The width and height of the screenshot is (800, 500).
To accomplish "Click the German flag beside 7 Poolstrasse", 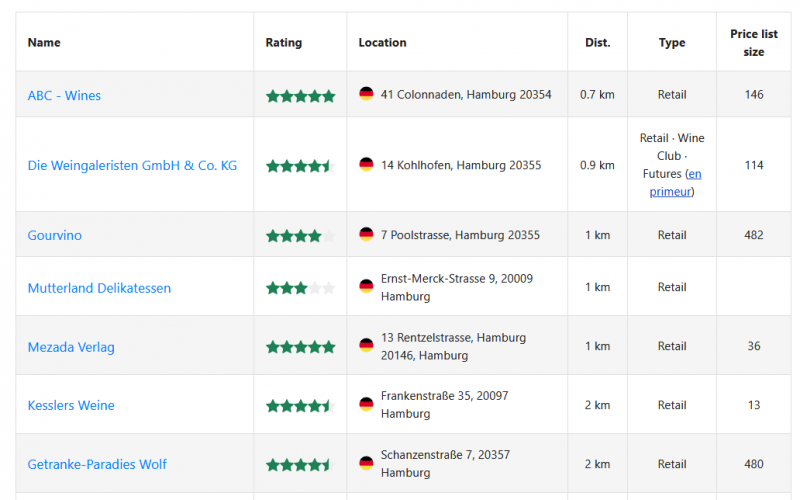I will click(366, 234).
